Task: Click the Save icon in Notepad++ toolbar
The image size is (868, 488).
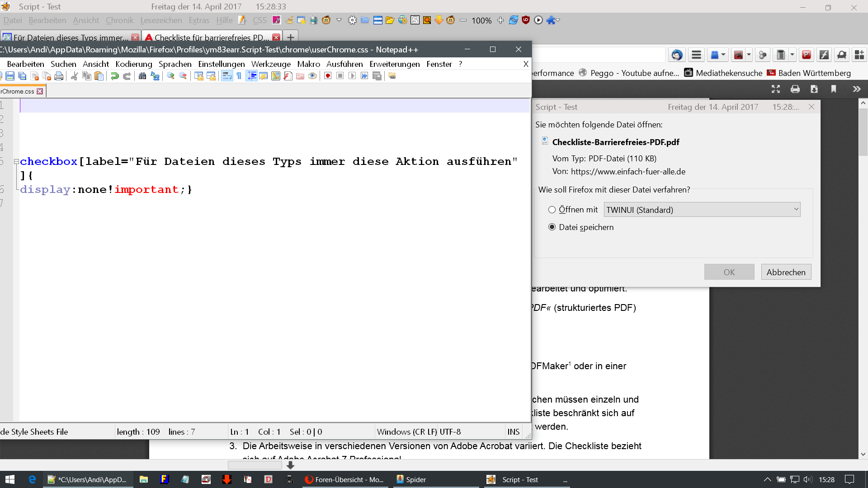Action: [x=10, y=76]
